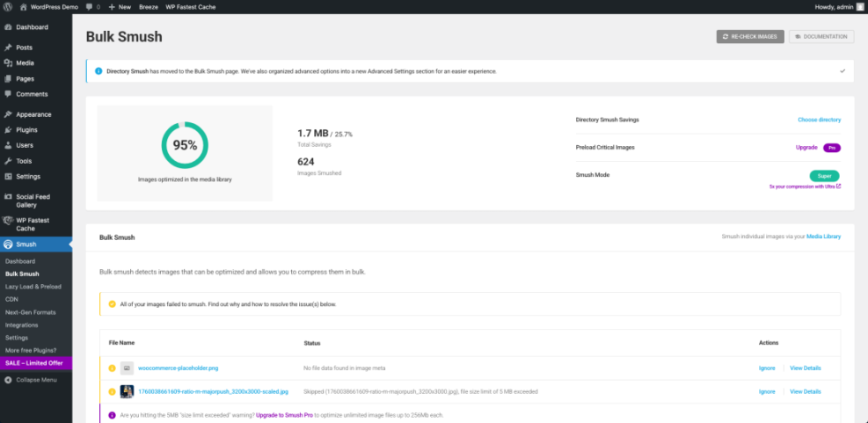Click the Appearance brush icon
The width and height of the screenshot is (868, 423).
(x=8, y=114)
